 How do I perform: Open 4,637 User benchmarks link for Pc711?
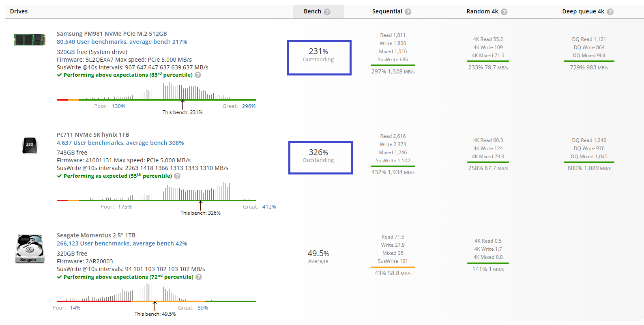point(120,143)
